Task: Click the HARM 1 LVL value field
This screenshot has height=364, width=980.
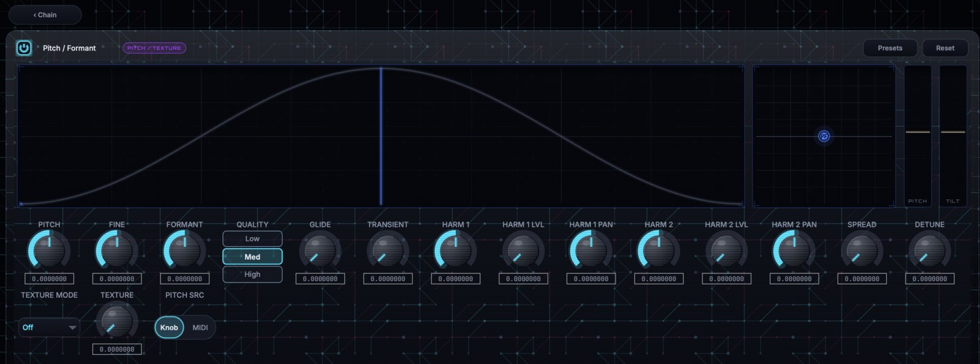Action: click(523, 279)
